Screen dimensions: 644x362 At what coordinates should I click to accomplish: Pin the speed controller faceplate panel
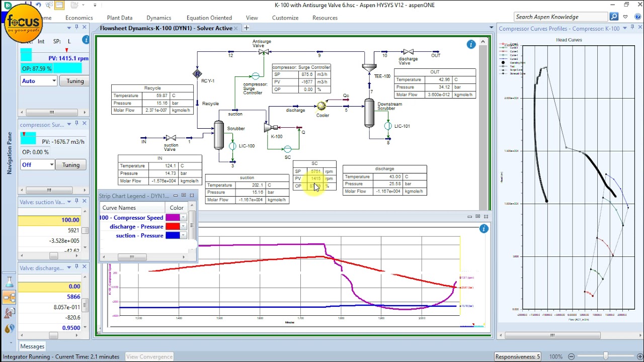76,27
